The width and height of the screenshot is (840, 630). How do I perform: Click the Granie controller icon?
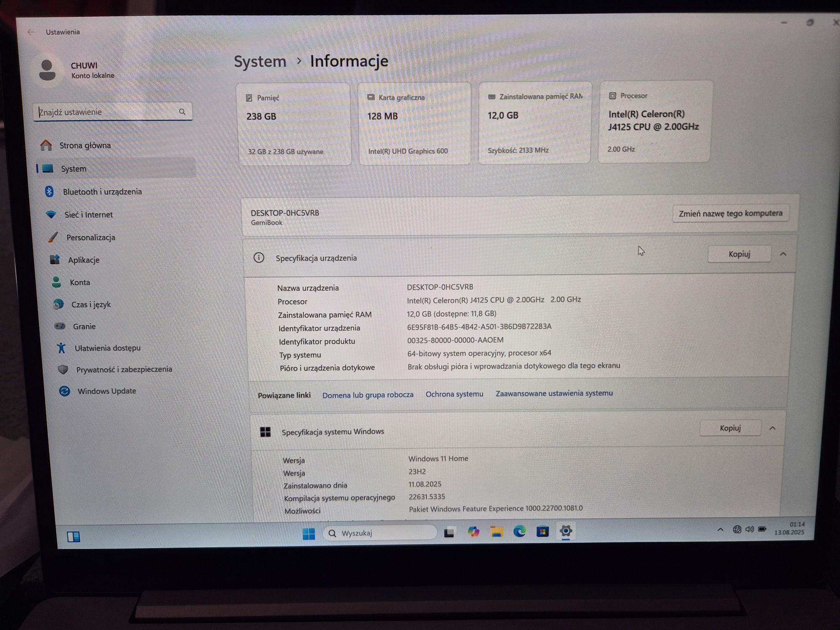click(60, 326)
